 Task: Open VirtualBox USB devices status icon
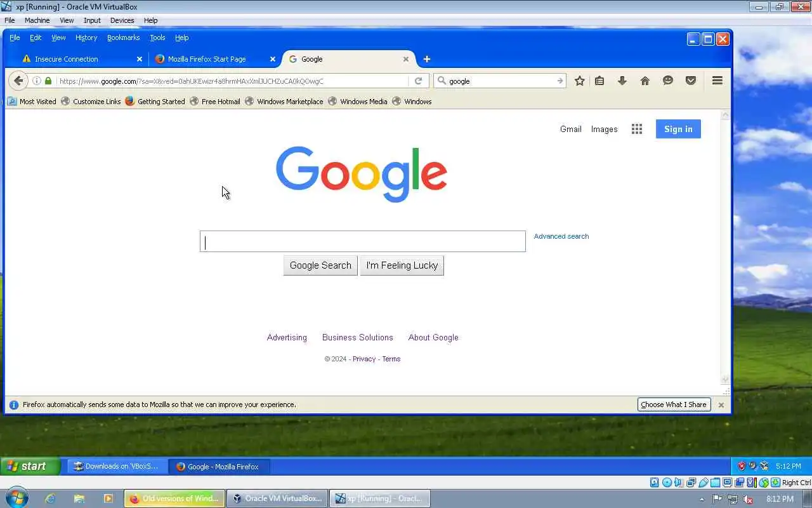(x=703, y=483)
